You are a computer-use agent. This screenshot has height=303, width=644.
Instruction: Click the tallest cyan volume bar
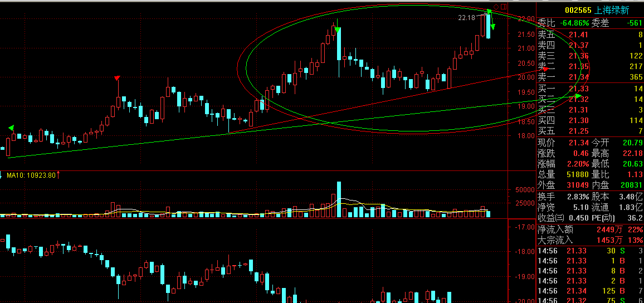(338, 199)
